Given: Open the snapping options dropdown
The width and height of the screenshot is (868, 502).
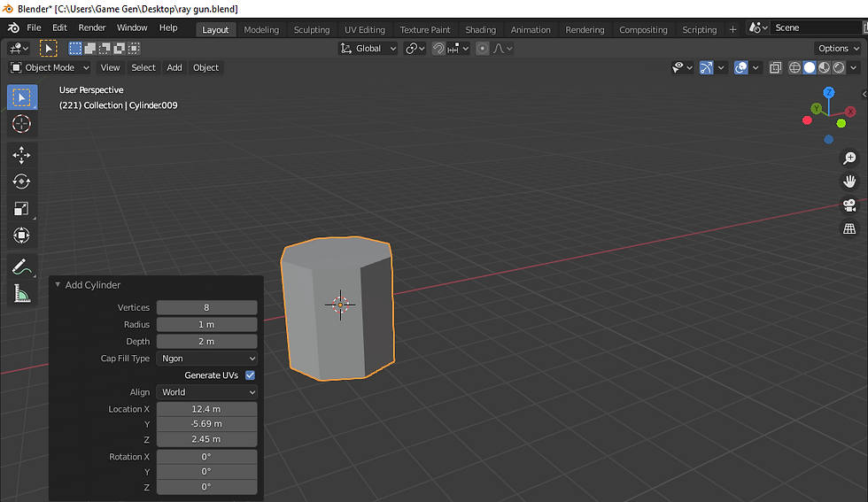Looking at the screenshot, I should click(459, 49).
